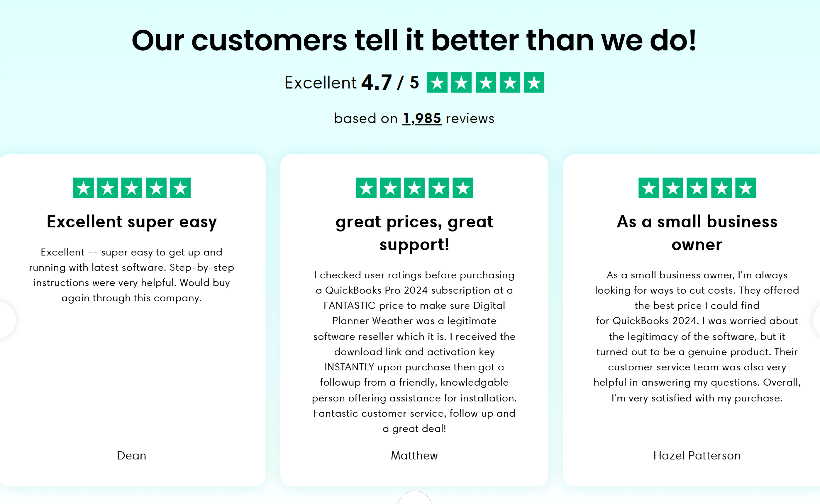Click the Excellent 4.7 / 5 rating text
Image resolution: width=820 pixels, height=504 pixels.
tap(352, 82)
